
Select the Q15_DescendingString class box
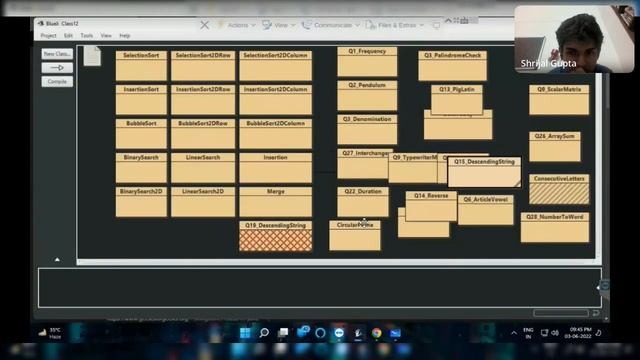point(484,172)
